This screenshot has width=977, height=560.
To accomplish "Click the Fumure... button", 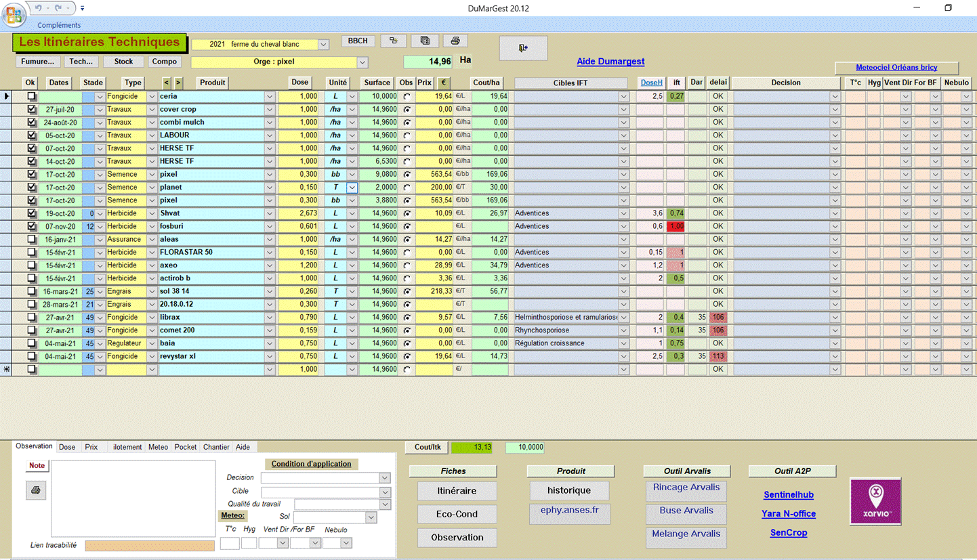I will 37,62.
